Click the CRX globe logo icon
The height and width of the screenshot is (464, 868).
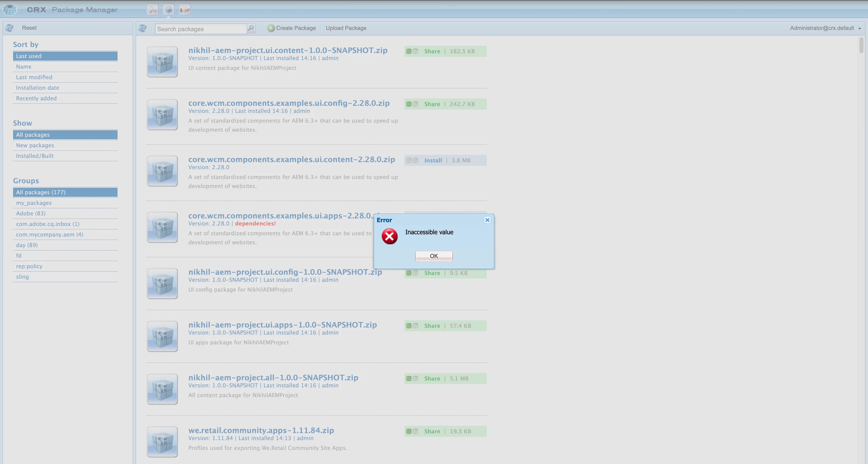tap(10, 10)
